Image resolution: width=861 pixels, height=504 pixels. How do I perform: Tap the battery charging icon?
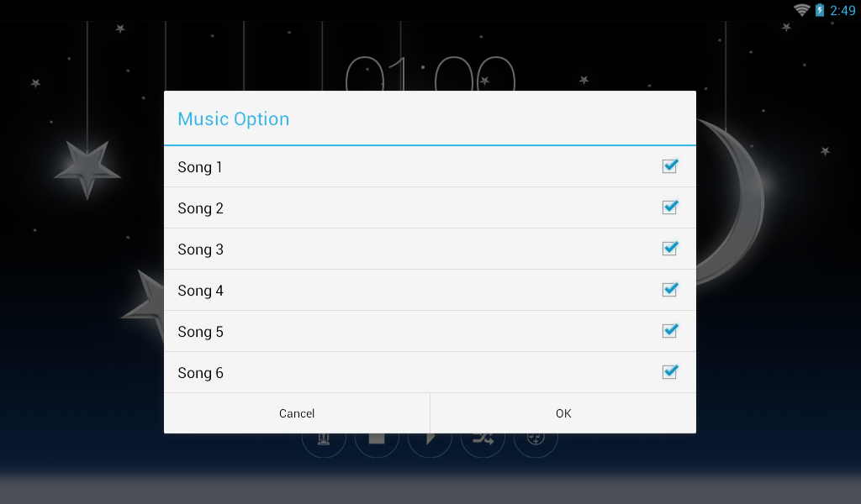tap(819, 10)
